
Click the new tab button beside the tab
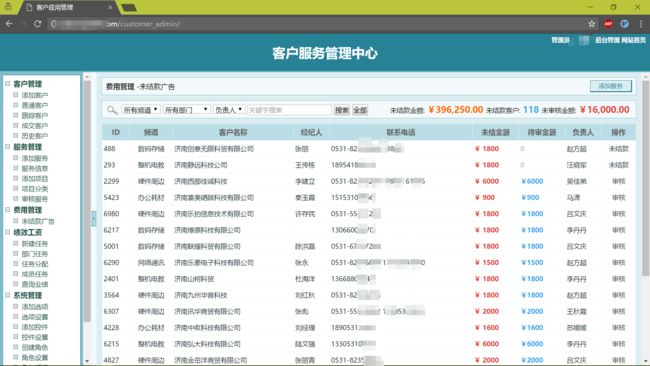(129, 7)
